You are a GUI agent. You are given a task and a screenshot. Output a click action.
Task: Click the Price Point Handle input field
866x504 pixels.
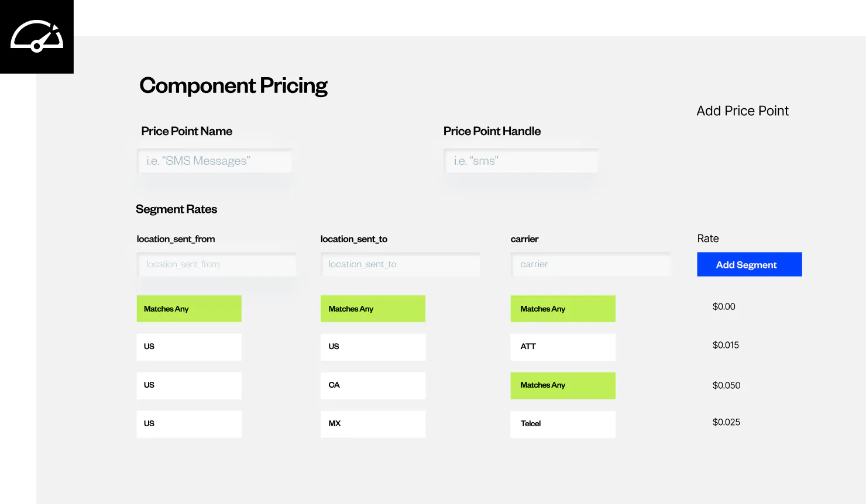(521, 160)
